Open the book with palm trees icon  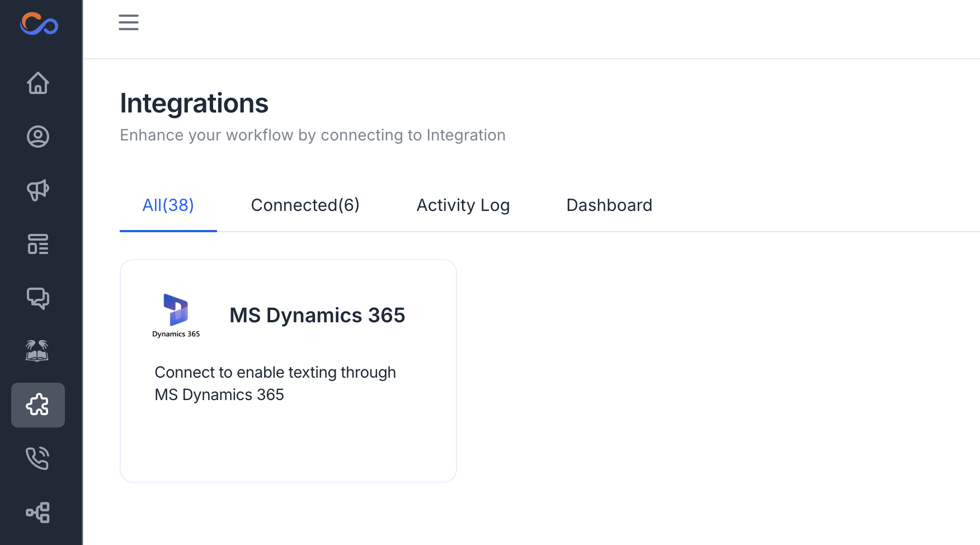(x=37, y=351)
